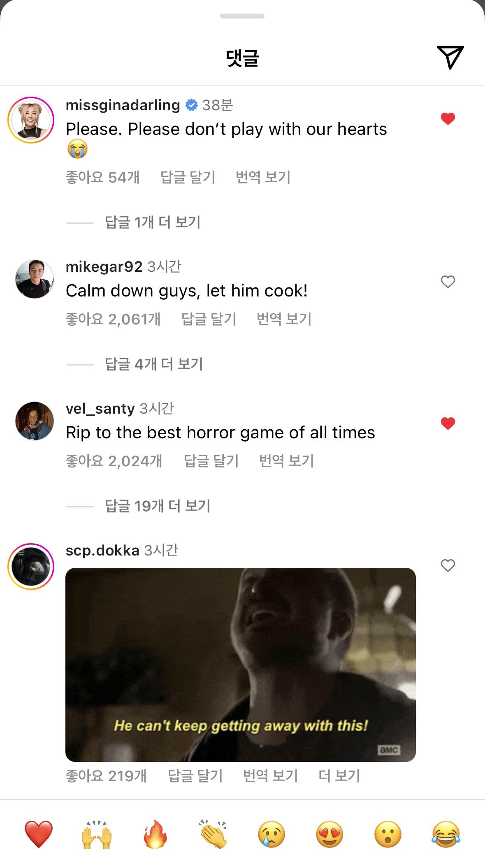Unlike missginadarling's comment with the heart
The width and height of the screenshot is (485, 868).
click(448, 118)
